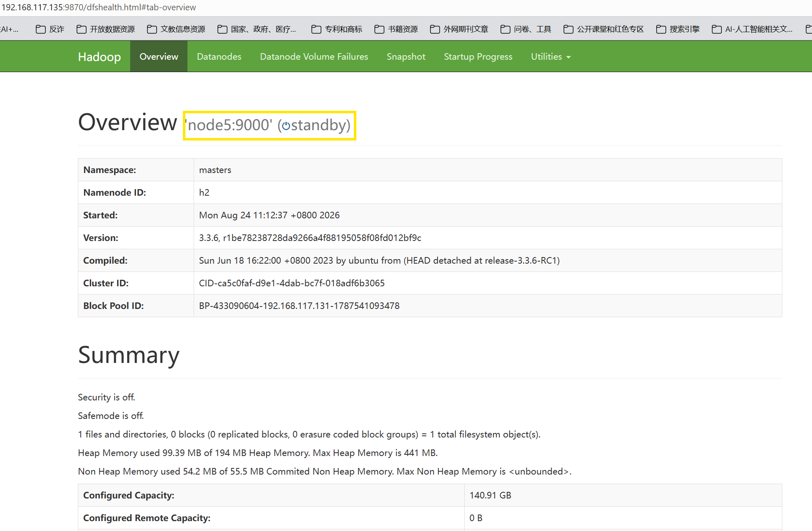Viewport: 812px width, 531px height.
Task: Click the 'Namespace:' row label
Action: 110,170
